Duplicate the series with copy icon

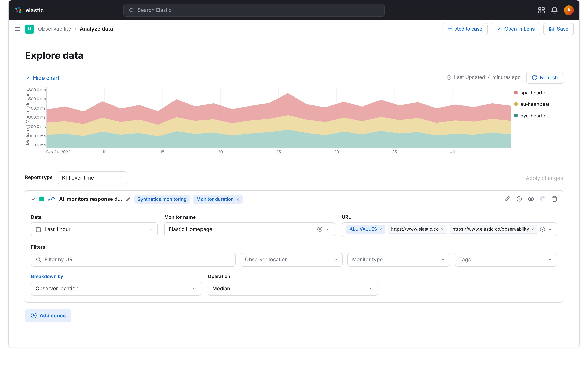tap(543, 199)
